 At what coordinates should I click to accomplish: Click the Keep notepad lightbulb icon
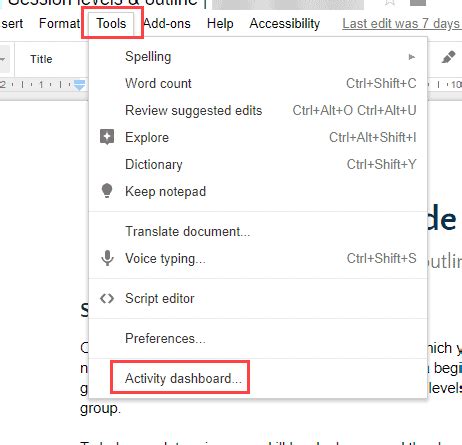(107, 191)
